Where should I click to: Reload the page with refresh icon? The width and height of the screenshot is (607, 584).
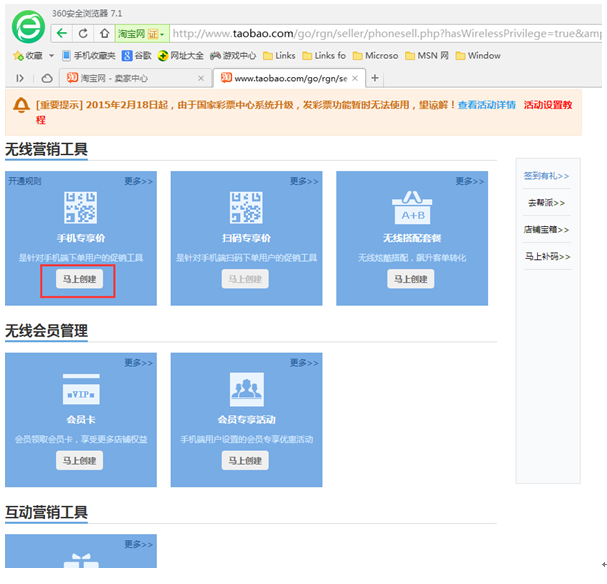point(83,34)
